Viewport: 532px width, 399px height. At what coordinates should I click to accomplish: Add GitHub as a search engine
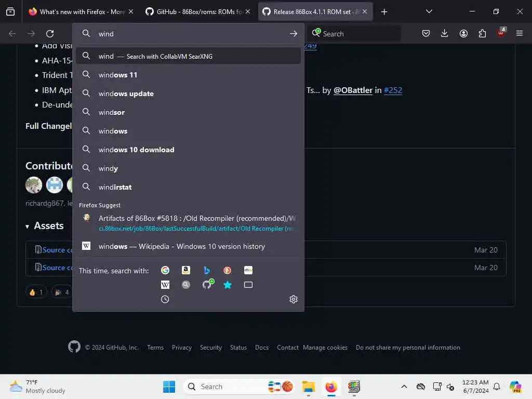[x=207, y=284]
